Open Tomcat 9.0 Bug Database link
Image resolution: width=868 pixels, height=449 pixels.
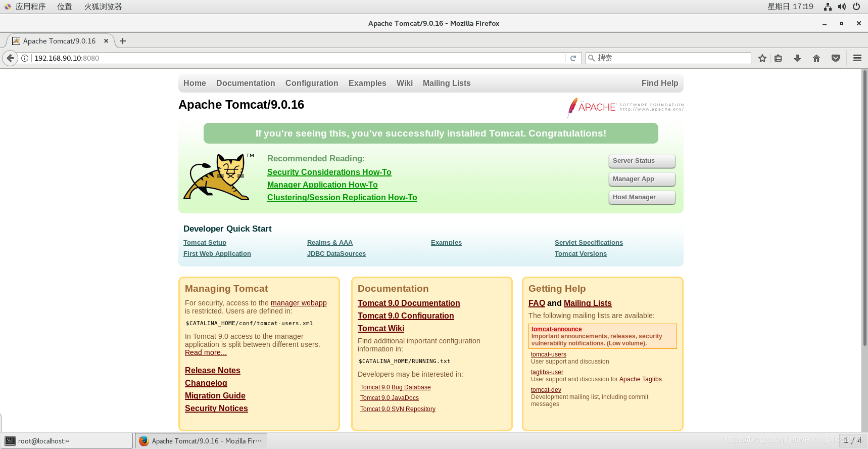point(396,387)
